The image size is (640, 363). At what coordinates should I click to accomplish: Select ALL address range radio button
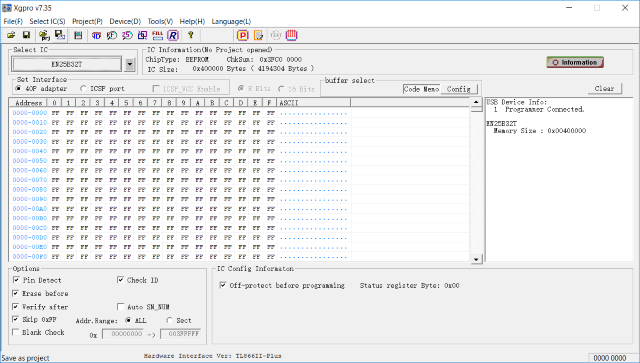(128, 320)
